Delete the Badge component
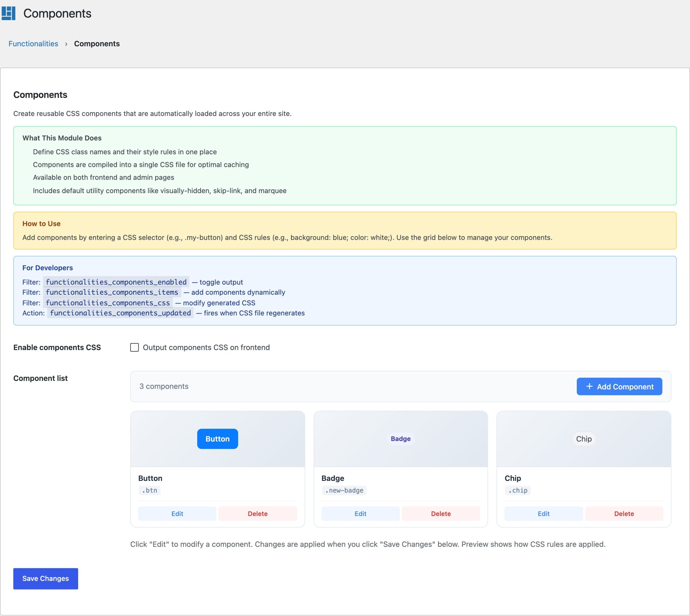 441,514
